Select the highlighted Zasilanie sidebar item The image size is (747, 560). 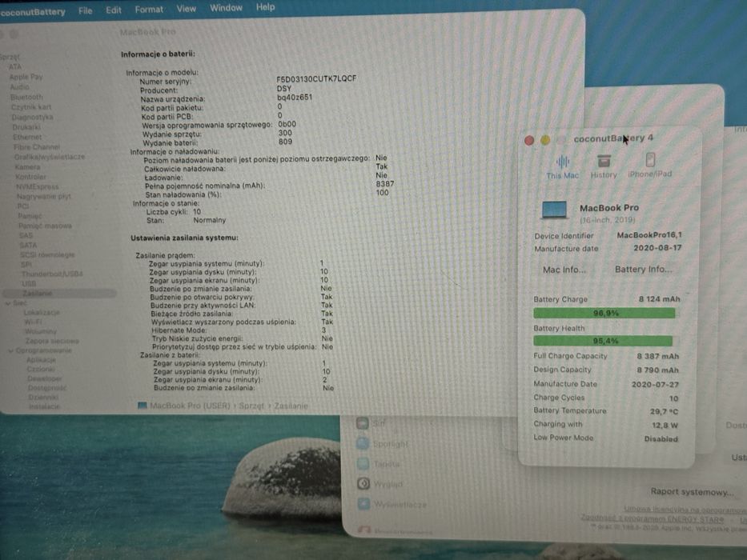(60, 294)
